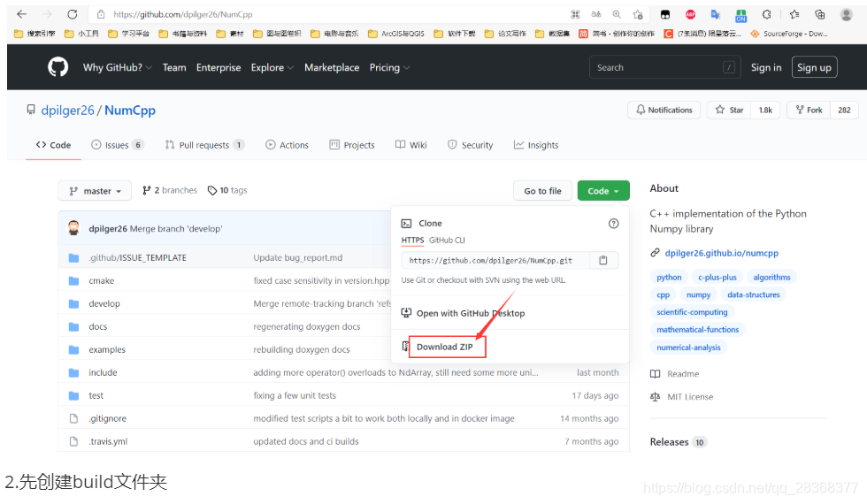Open the Issues tab
The width and height of the screenshot is (867, 504).
tap(117, 145)
